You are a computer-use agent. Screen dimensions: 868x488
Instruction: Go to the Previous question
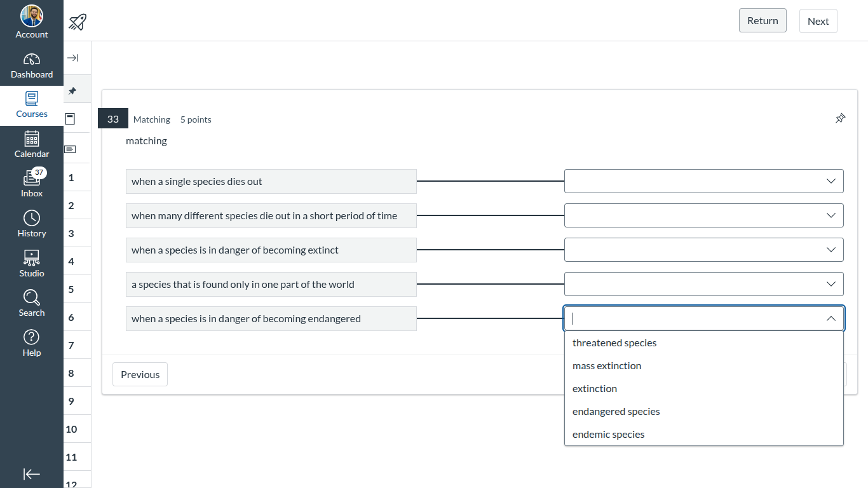140,375
